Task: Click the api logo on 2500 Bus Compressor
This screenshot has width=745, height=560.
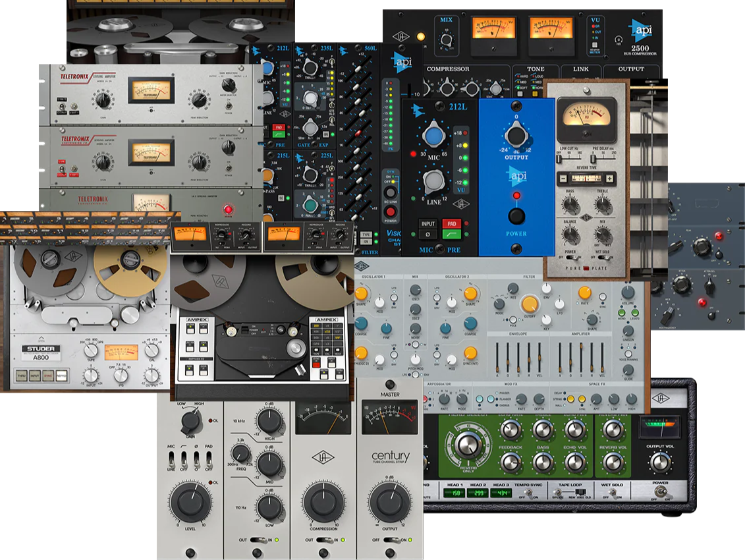Action: [x=641, y=30]
